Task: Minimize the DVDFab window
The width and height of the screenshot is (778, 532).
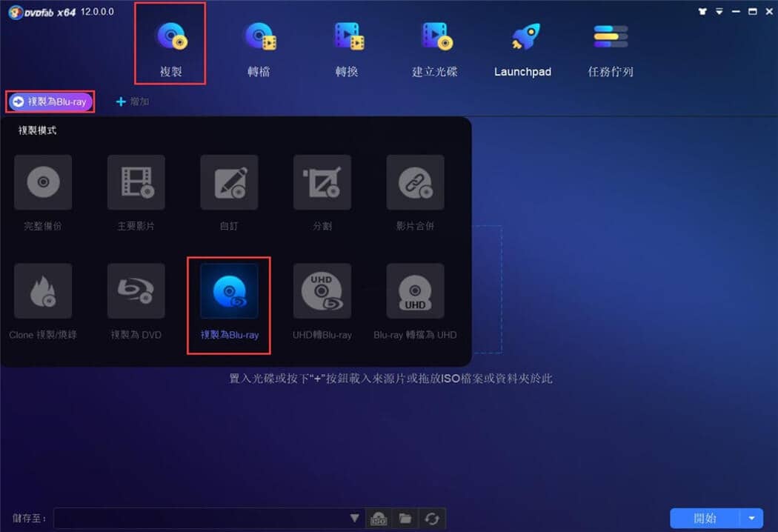Action: tap(736, 11)
